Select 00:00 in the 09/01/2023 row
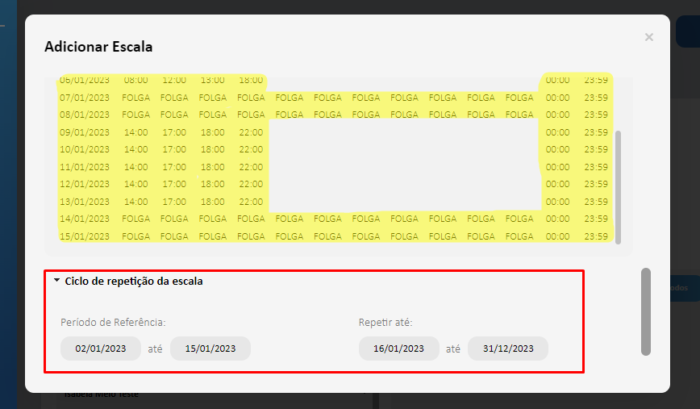Viewport: 700px width, 409px height. pyautogui.click(x=557, y=132)
